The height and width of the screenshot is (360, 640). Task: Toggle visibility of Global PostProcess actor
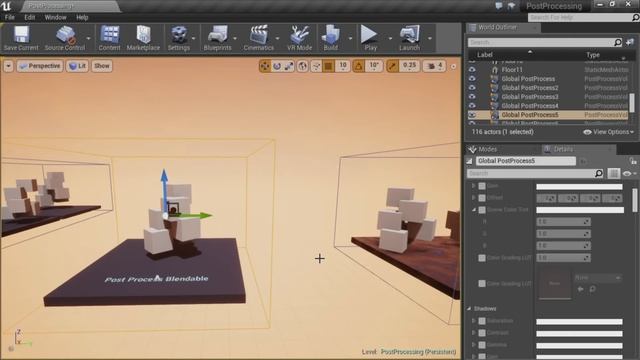pyautogui.click(x=472, y=79)
